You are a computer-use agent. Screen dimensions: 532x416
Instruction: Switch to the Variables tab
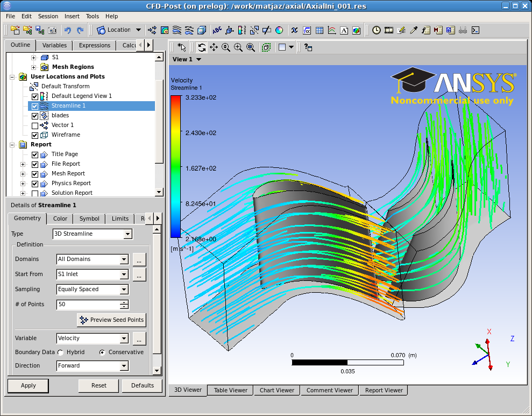pyautogui.click(x=54, y=45)
